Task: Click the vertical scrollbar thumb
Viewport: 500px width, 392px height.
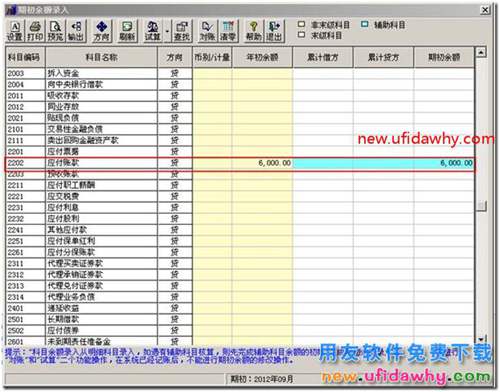Action: point(481,206)
